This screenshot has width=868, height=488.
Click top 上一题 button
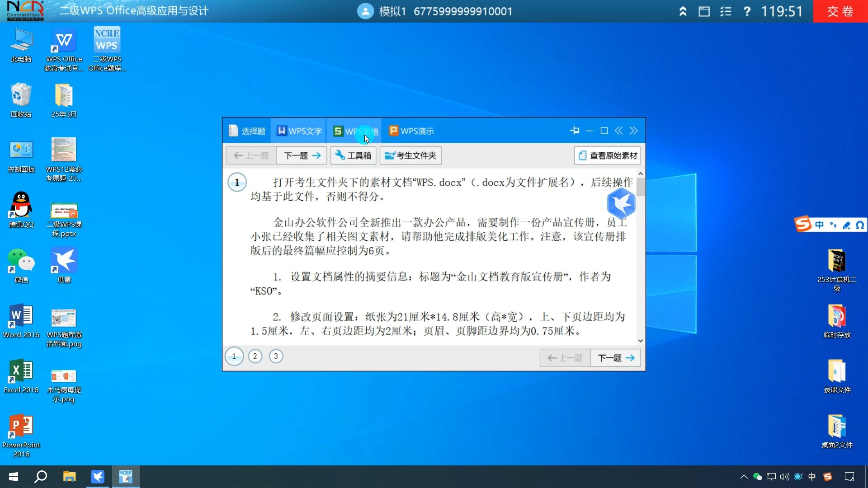coord(251,155)
